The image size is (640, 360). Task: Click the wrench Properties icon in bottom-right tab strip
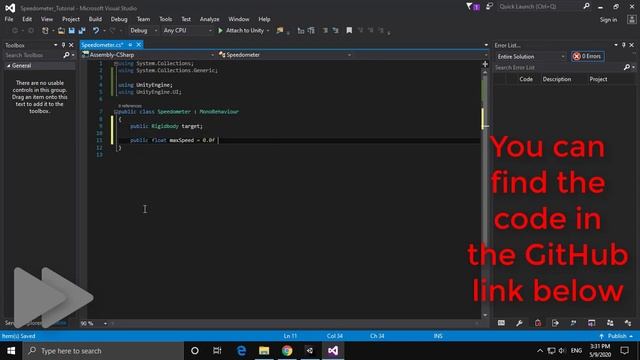(519, 323)
